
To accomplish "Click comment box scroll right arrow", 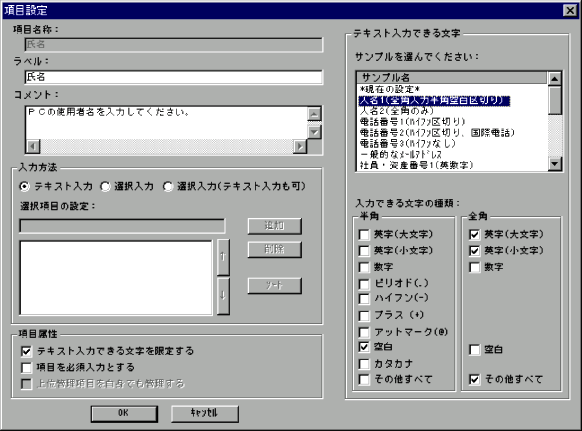I will click(300, 147).
